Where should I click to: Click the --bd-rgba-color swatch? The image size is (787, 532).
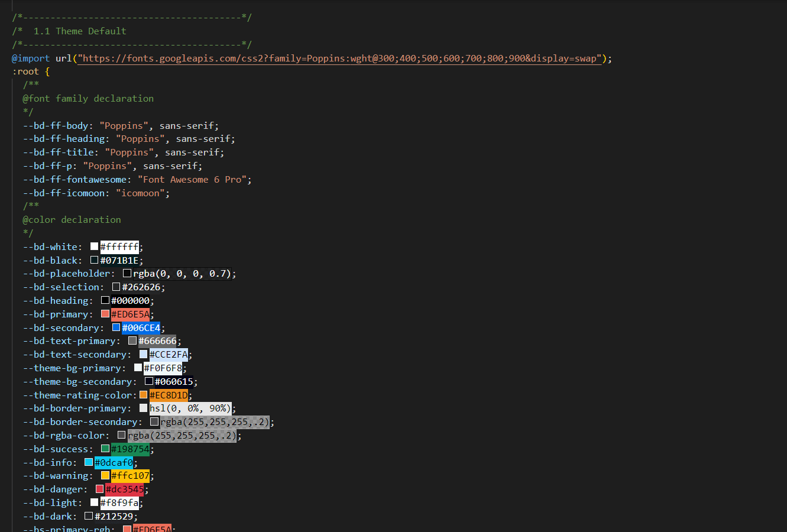[122, 435]
